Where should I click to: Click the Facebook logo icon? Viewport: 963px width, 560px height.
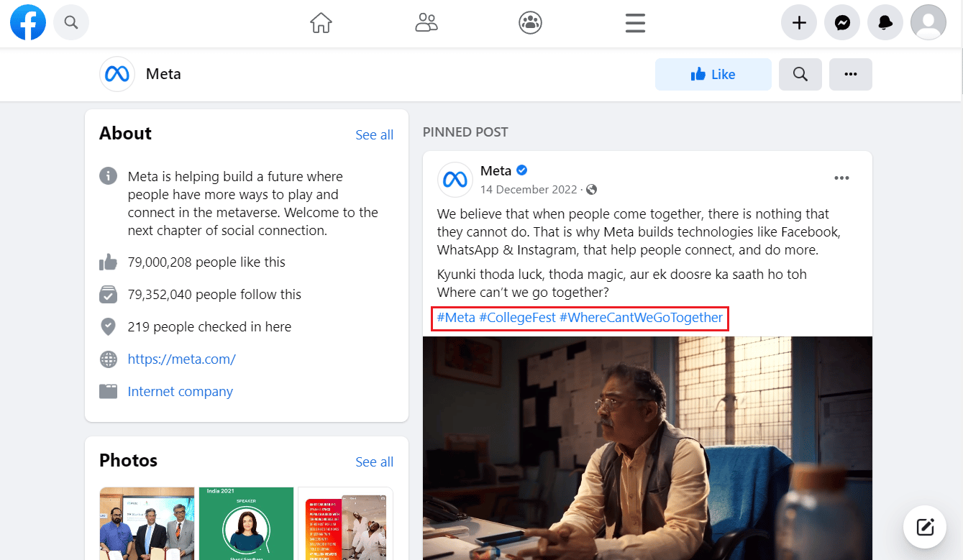28,22
